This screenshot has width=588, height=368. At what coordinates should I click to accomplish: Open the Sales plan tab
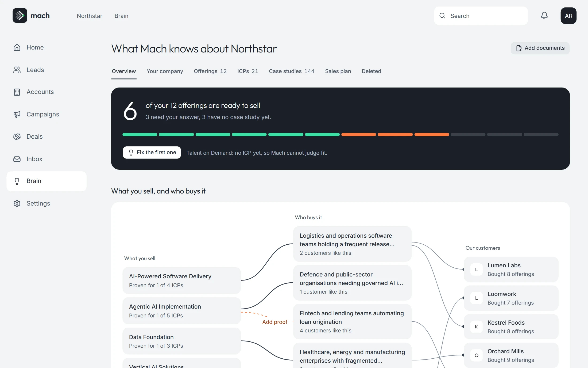tap(338, 71)
